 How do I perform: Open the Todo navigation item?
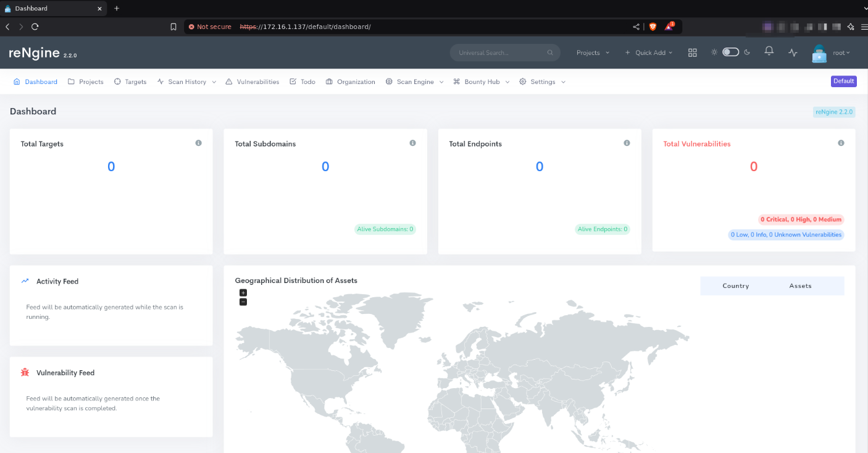(303, 82)
